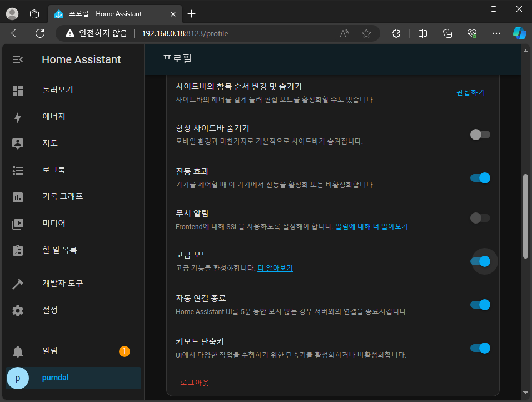The height and width of the screenshot is (402, 532).
Task: Select the 로그북 list icon
Action: coord(18,170)
